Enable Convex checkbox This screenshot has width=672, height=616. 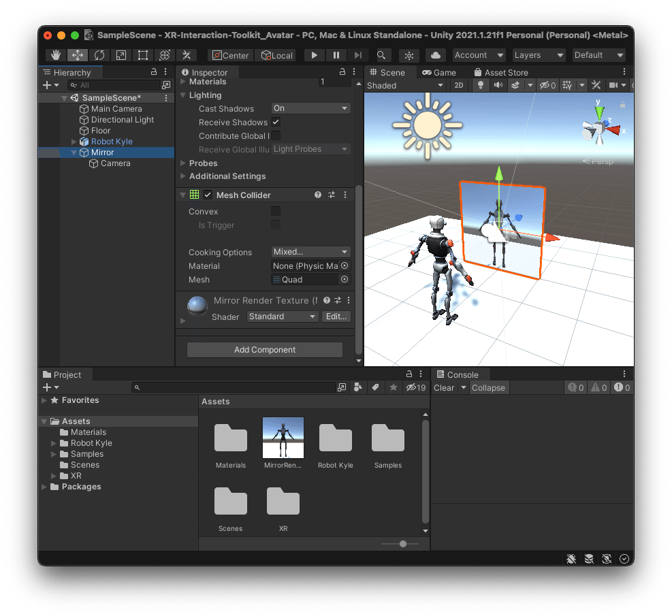276,211
